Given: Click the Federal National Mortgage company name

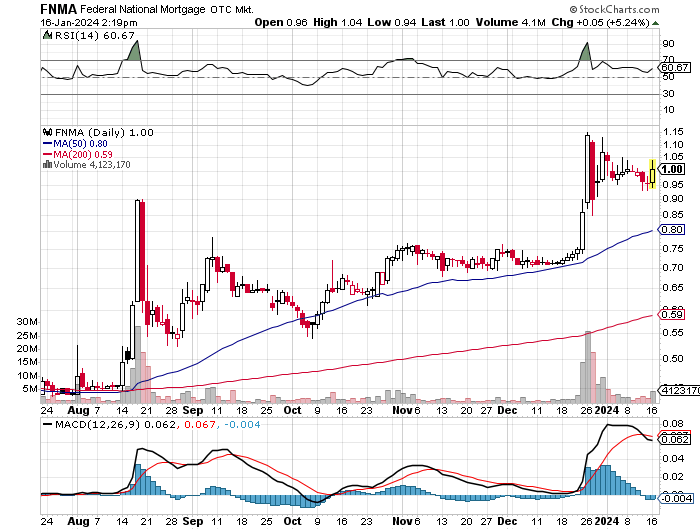Looking at the screenshot, I should click(143, 9).
